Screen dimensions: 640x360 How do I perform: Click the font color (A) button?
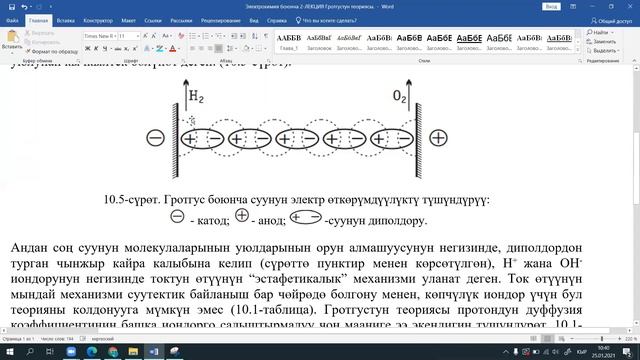tap(173, 49)
